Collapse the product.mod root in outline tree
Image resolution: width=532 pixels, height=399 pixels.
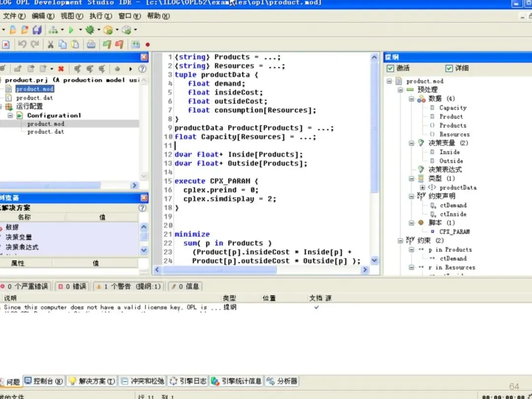click(389, 81)
